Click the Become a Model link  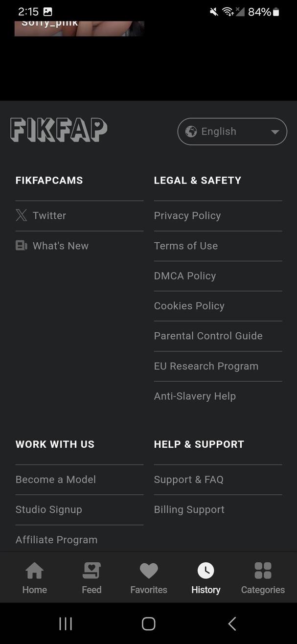point(55,479)
